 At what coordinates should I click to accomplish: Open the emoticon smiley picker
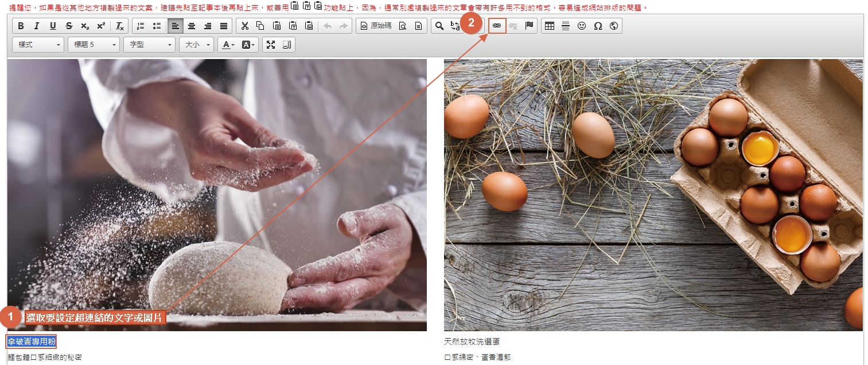tap(582, 26)
